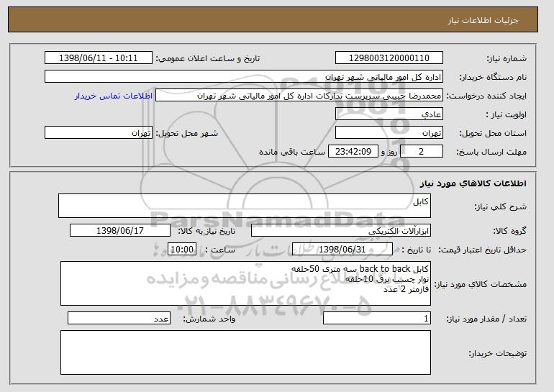Click the تعداد / مقدار مورد نیاز label

point(486,319)
